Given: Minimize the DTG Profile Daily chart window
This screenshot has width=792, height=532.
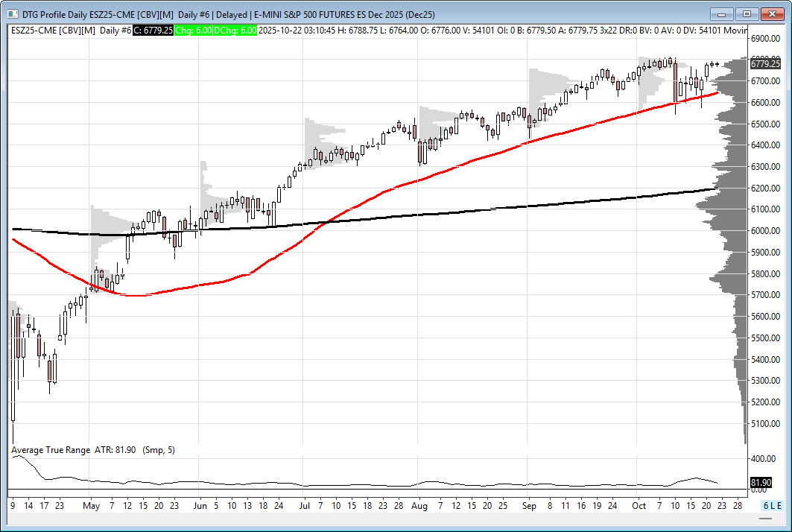Looking at the screenshot, I should [x=722, y=14].
